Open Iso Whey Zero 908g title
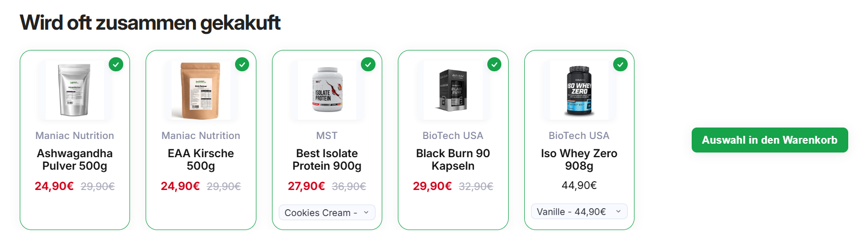 (x=579, y=159)
